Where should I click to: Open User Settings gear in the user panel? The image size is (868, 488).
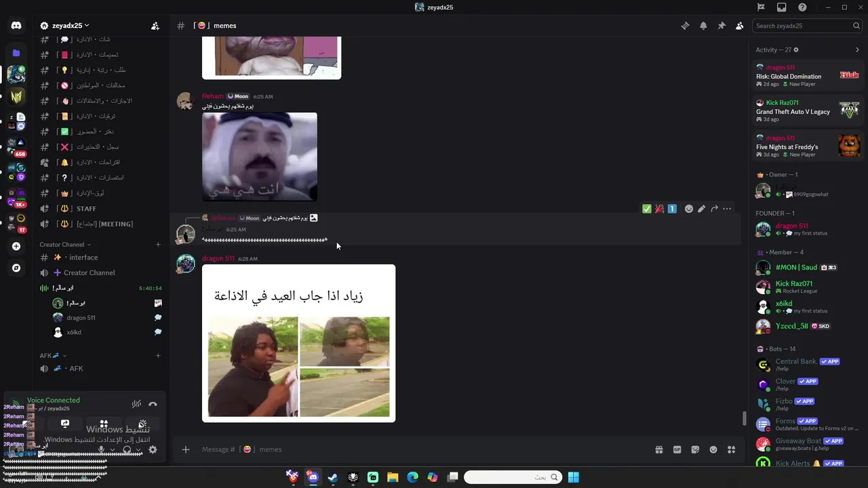(x=153, y=449)
